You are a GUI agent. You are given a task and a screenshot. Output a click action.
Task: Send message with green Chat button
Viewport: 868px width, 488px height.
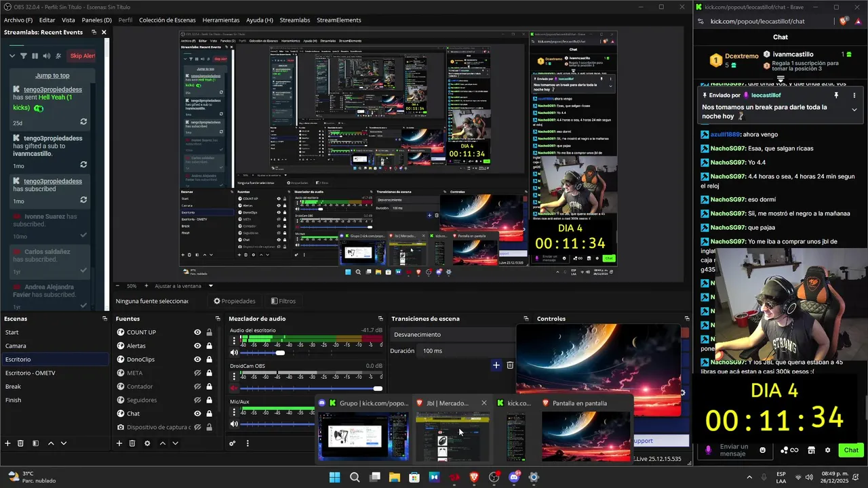pyautogui.click(x=851, y=450)
